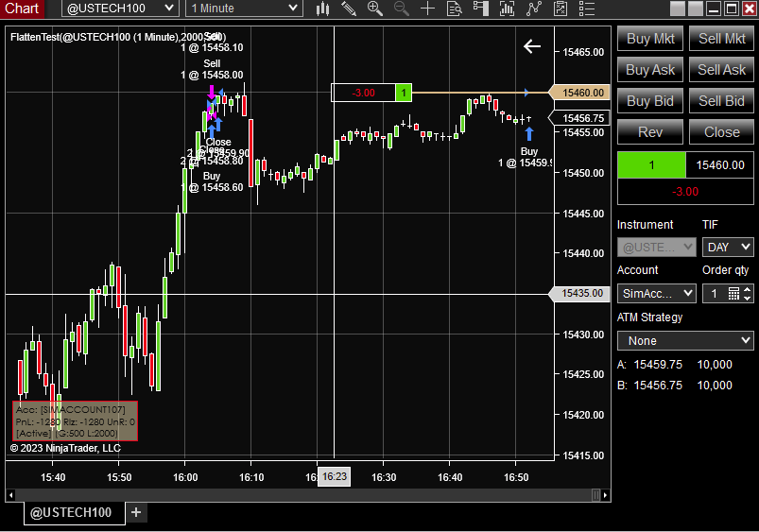The width and height of the screenshot is (759, 532).
Task: Click the ATM Strategy label
Action: tap(649, 317)
